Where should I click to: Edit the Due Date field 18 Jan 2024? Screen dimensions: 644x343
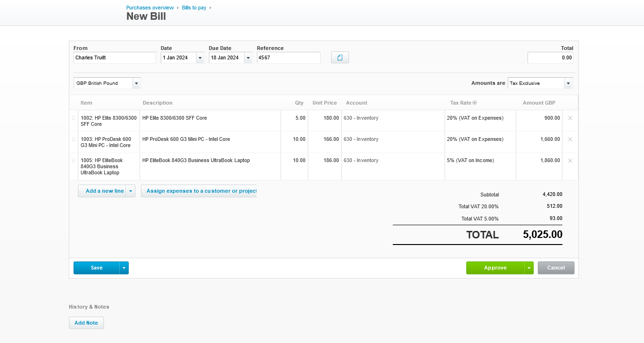tap(227, 57)
